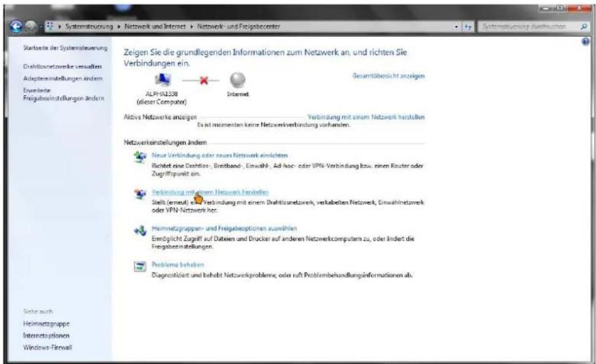Viewport: 596px width, 364px height.
Task: Click the icon beside Neue Verbindung einrichten
Action: (140, 157)
